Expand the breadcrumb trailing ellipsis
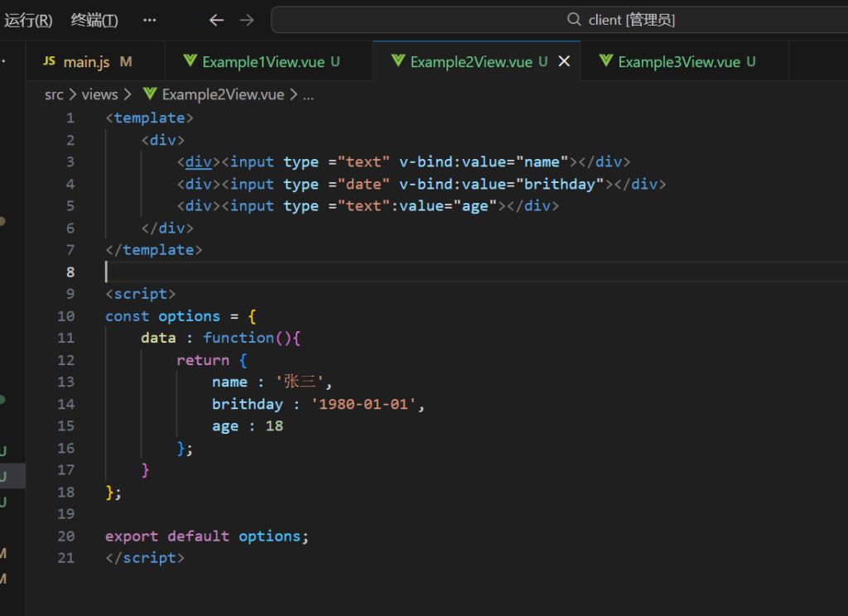Image resolution: width=848 pixels, height=616 pixels. pos(308,94)
